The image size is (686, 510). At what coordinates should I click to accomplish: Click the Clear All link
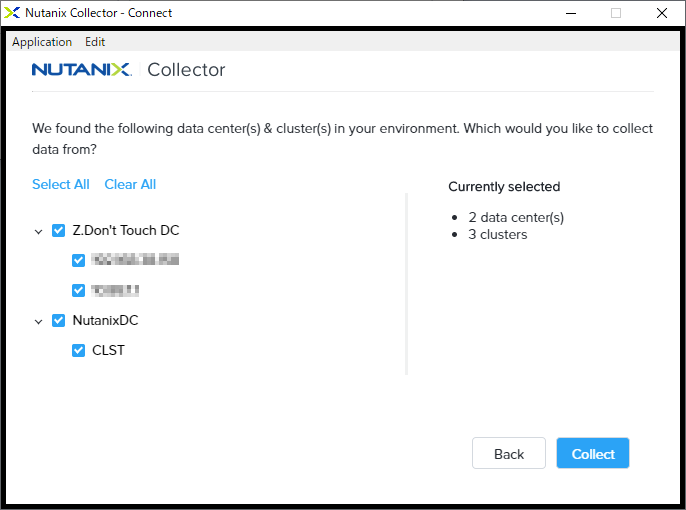click(130, 185)
